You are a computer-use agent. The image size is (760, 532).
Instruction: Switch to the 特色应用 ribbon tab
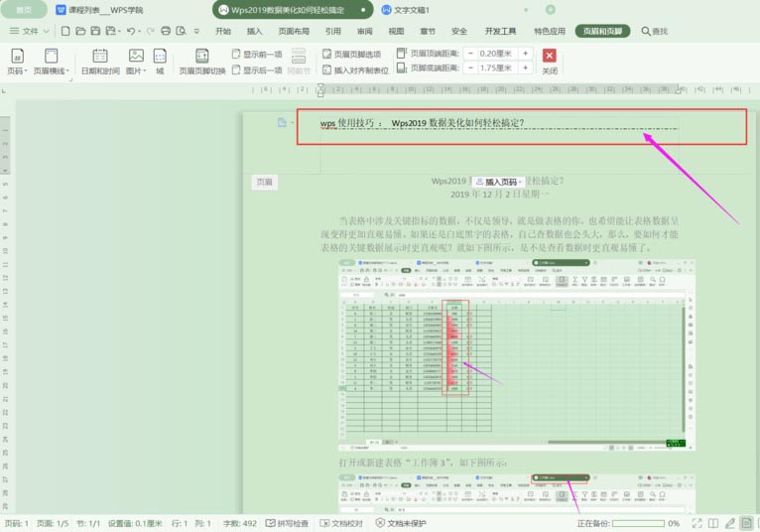(550, 31)
